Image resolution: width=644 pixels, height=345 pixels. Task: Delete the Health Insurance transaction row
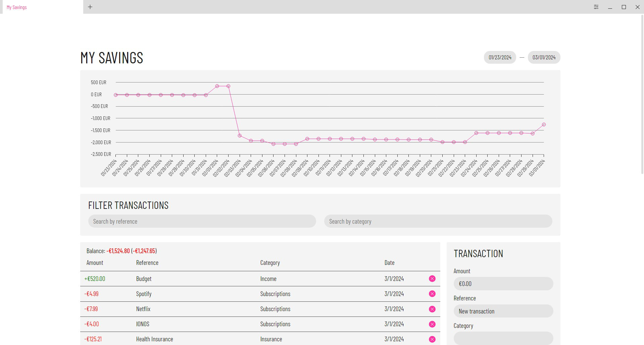pyautogui.click(x=432, y=339)
